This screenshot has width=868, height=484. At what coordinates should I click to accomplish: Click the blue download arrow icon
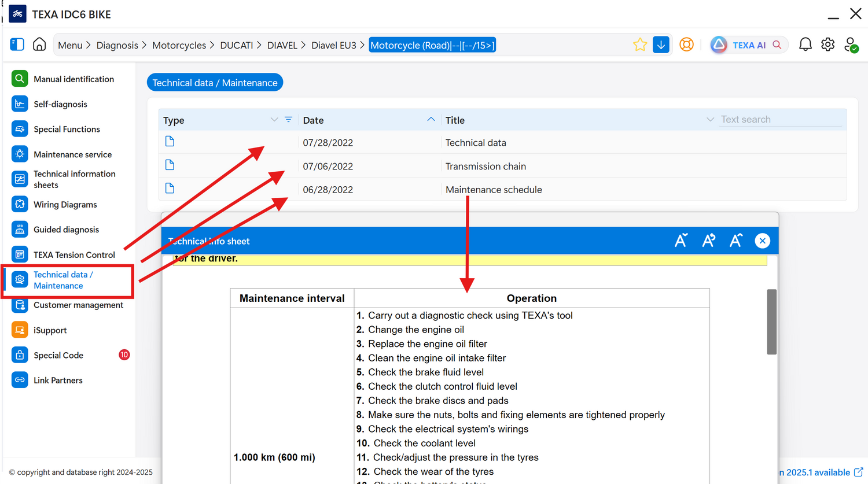pos(661,45)
